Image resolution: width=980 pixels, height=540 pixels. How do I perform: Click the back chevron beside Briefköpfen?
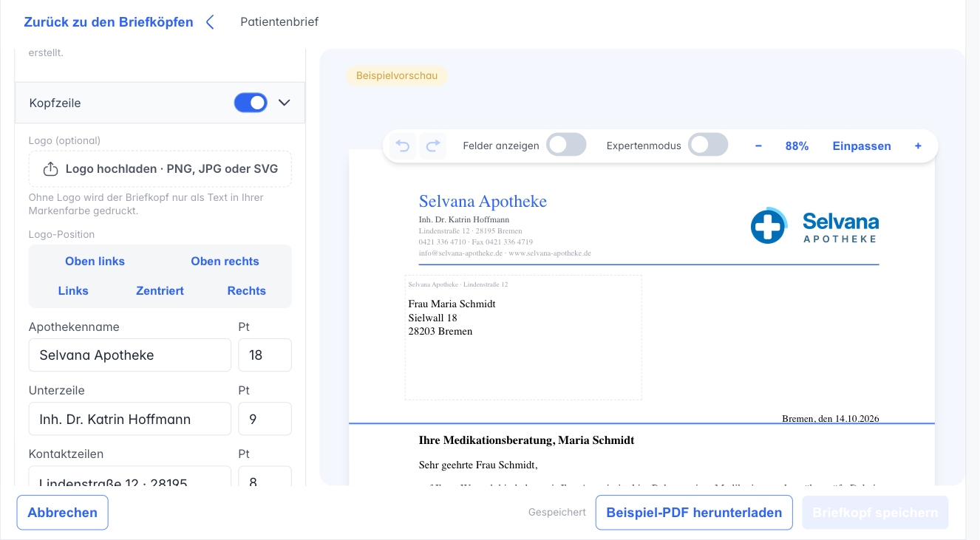point(210,22)
